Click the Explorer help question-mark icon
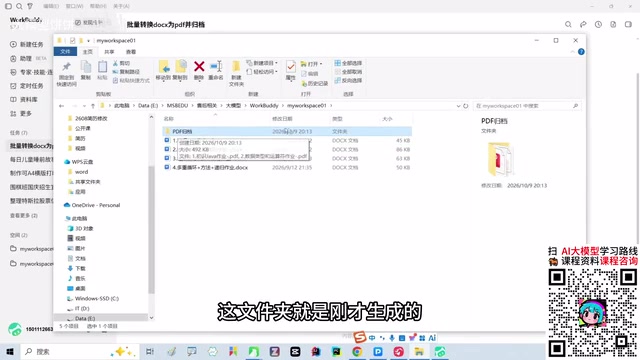 [581, 52]
